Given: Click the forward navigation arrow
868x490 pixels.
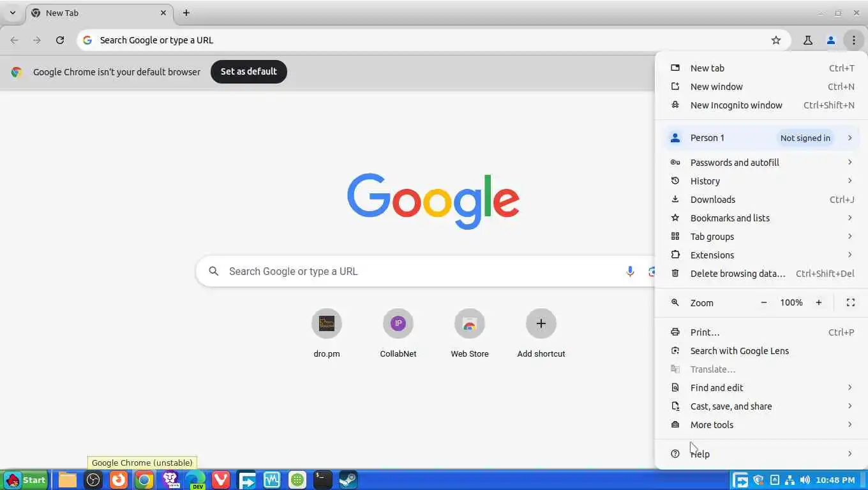Looking at the screenshot, I should [x=37, y=40].
